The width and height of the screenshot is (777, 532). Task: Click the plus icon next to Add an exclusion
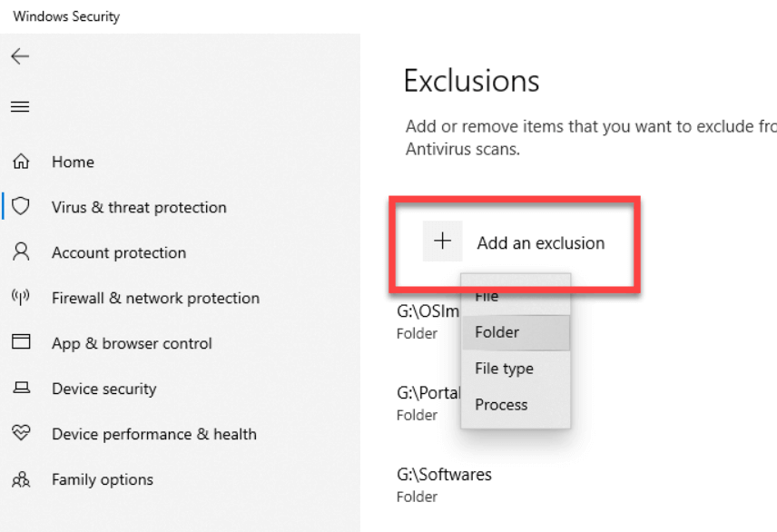coord(442,241)
